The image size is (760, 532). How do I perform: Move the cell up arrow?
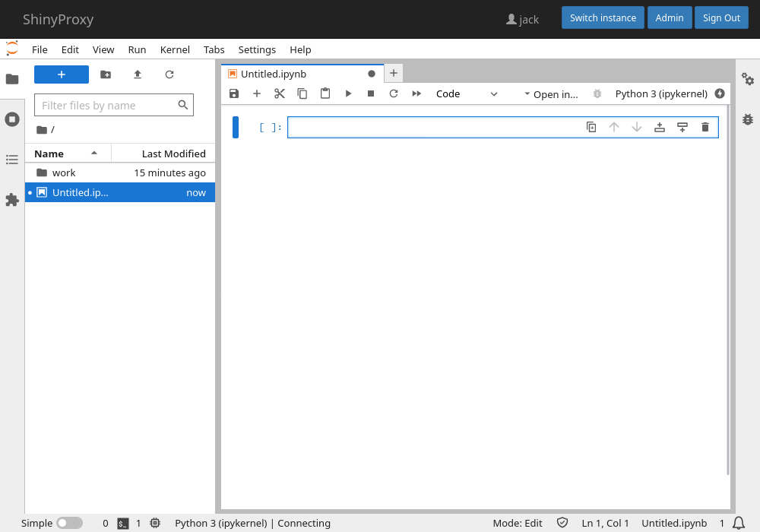[x=614, y=127]
